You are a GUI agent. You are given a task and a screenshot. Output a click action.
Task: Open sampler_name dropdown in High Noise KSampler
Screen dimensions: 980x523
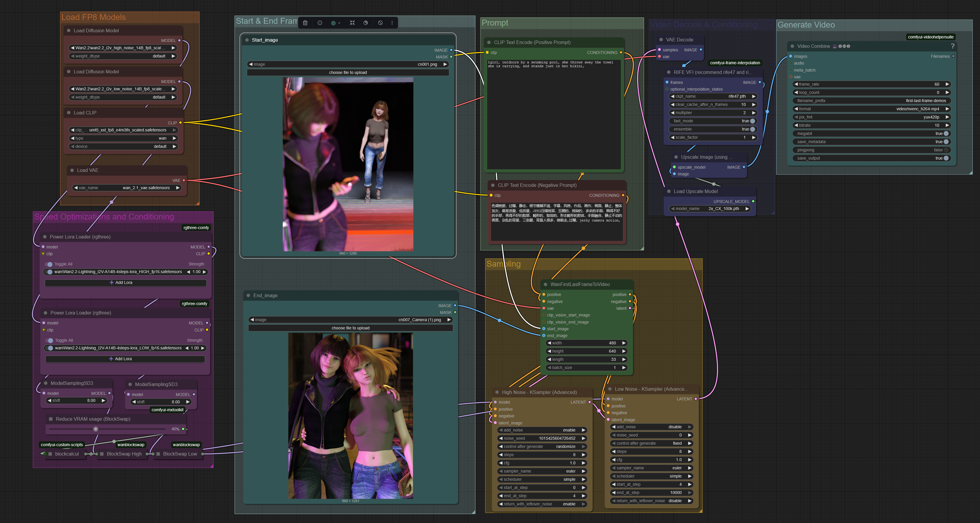(x=542, y=471)
